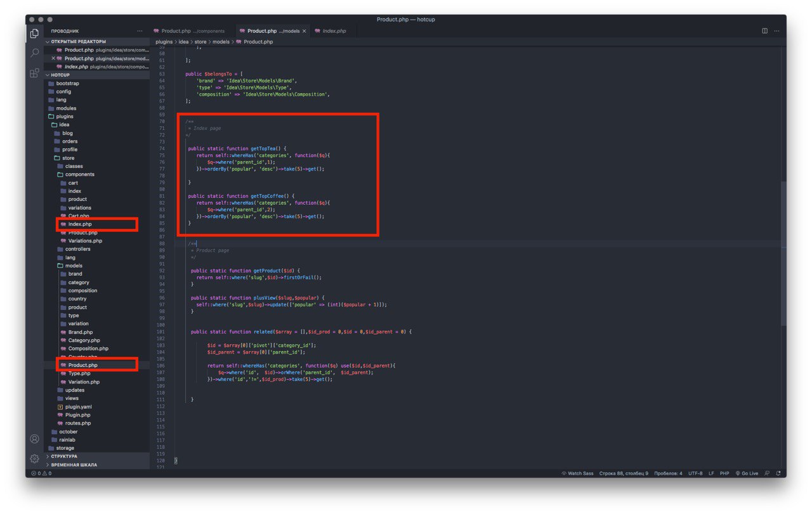Click the cursor position 'Строка 88, столбец 9'
This screenshot has width=812, height=514.
pyautogui.click(x=624, y=473)
